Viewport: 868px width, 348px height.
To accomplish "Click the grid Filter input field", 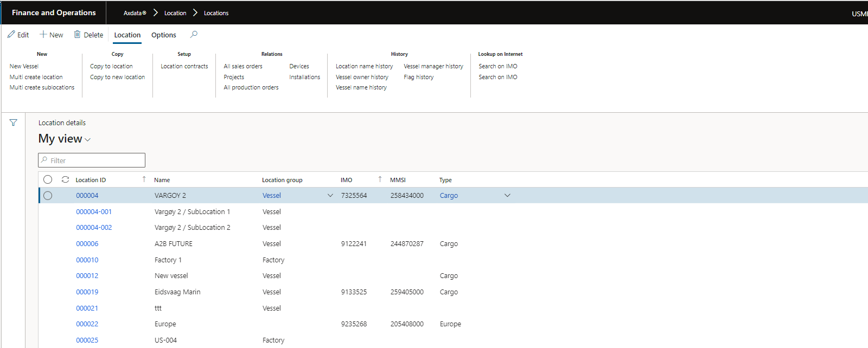I will coord(92,160).
